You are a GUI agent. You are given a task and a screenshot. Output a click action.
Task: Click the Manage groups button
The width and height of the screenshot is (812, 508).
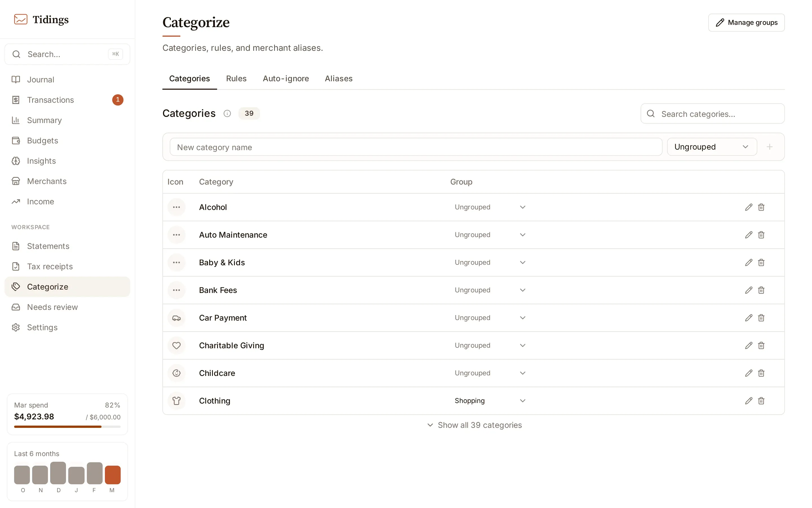coord(746,23)
